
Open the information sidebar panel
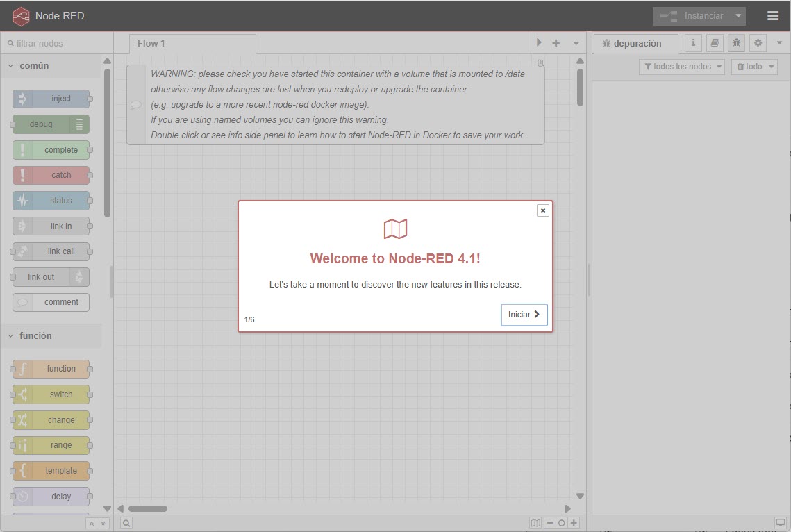point(693,42)
